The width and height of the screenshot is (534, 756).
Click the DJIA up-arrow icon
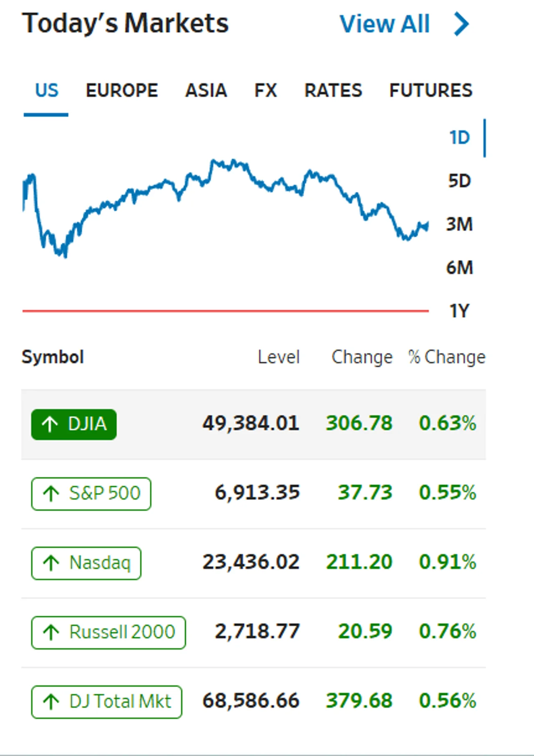[50, 424]
